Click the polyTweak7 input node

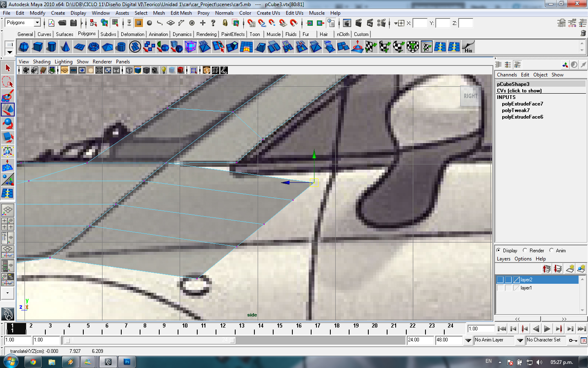pyautogui.click(x=516, y=110)
